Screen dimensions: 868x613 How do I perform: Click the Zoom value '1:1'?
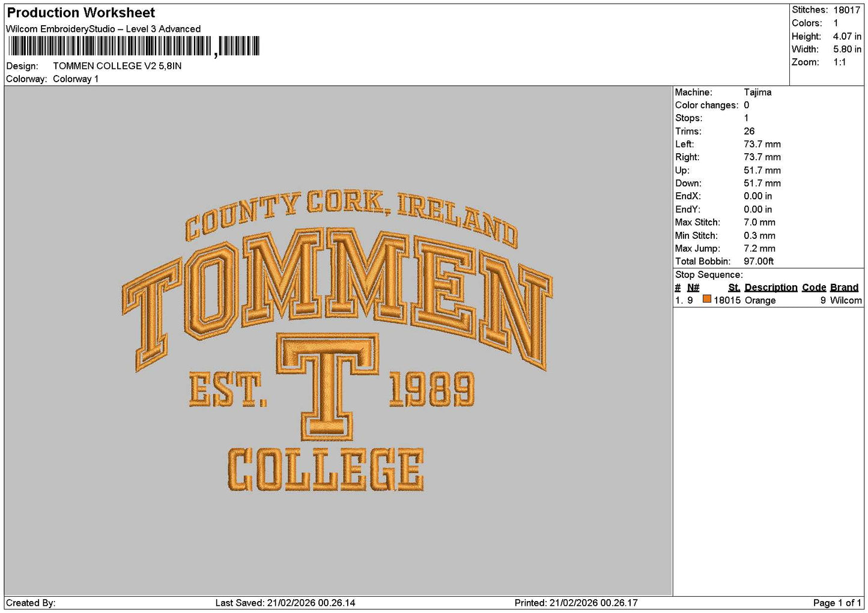(x=839, y=62)
